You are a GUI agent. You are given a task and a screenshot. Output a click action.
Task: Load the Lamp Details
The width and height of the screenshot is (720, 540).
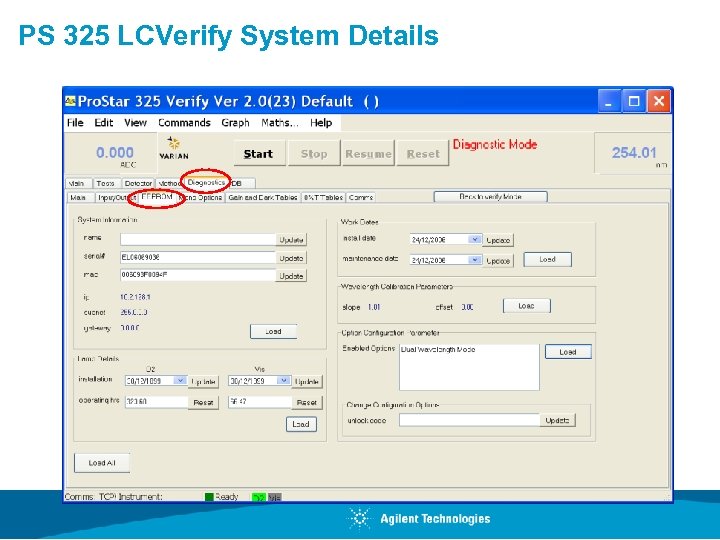click(x=301, y=424)
